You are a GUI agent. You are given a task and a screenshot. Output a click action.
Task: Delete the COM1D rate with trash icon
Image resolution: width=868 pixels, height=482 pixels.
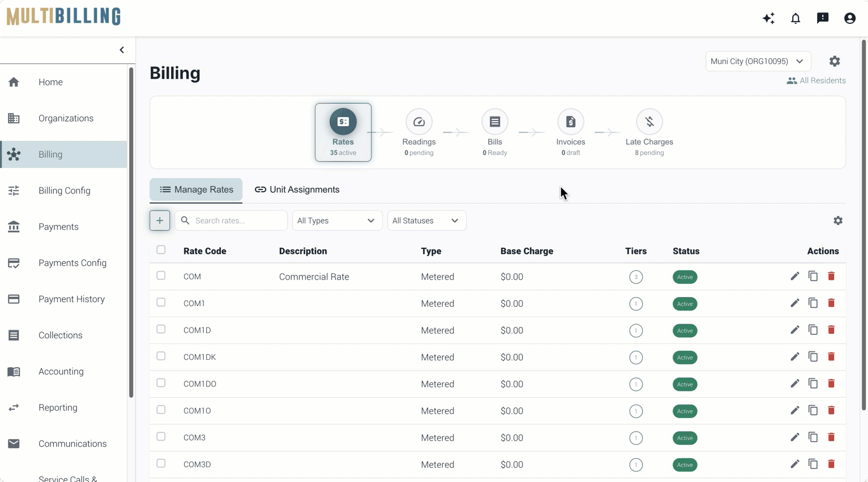(831, 330)
